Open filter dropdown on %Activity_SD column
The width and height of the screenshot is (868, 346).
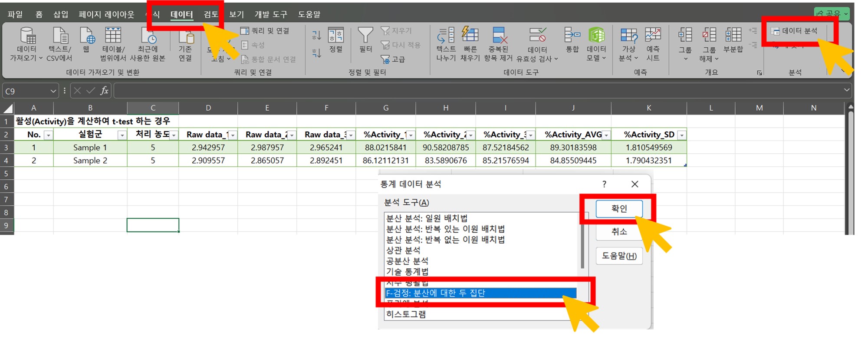[682, 135]
